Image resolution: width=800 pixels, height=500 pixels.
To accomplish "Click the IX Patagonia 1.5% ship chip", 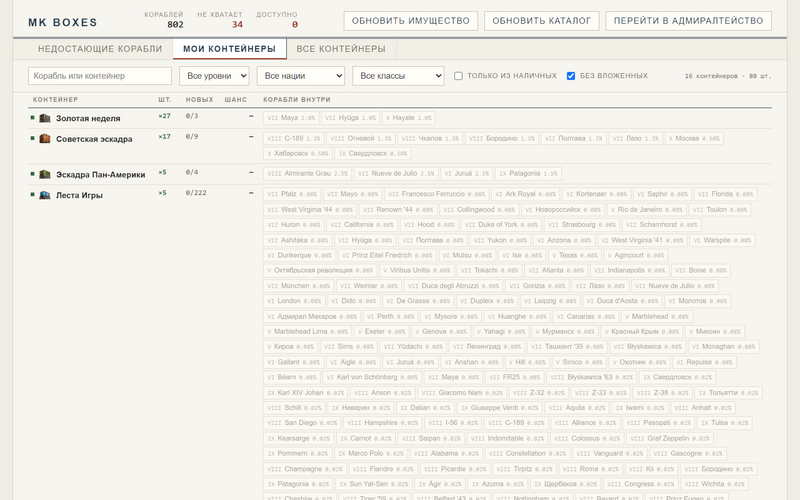I will tap(529, 173).
